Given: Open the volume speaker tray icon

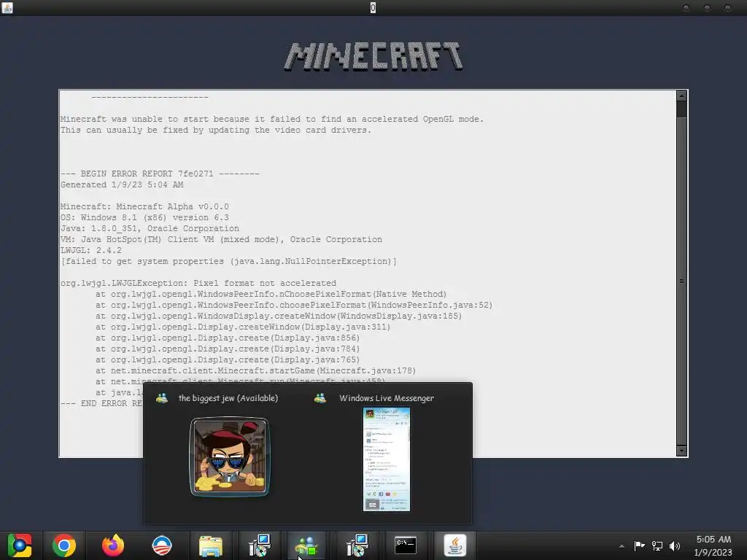Looking at the screenshot, I should tap(675, 545).
